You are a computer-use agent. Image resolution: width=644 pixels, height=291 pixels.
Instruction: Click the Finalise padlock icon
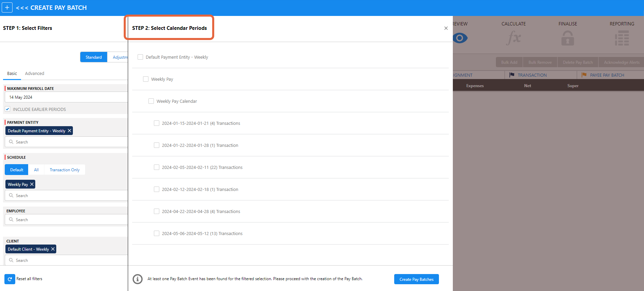567,38
